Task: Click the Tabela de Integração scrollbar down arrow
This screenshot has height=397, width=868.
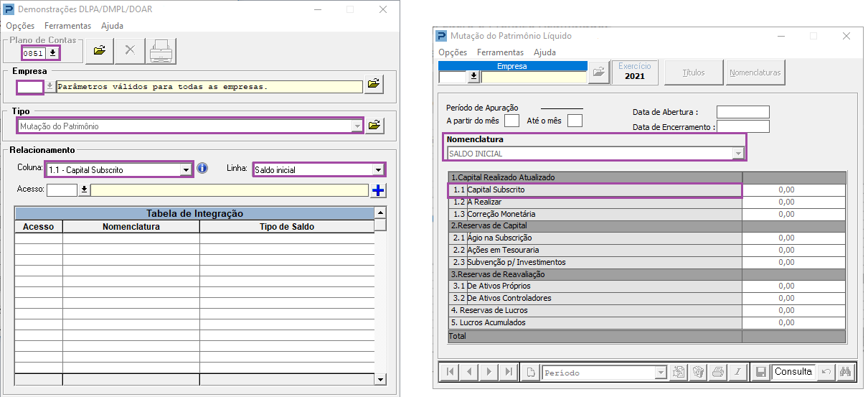Action: pos(380,378)
